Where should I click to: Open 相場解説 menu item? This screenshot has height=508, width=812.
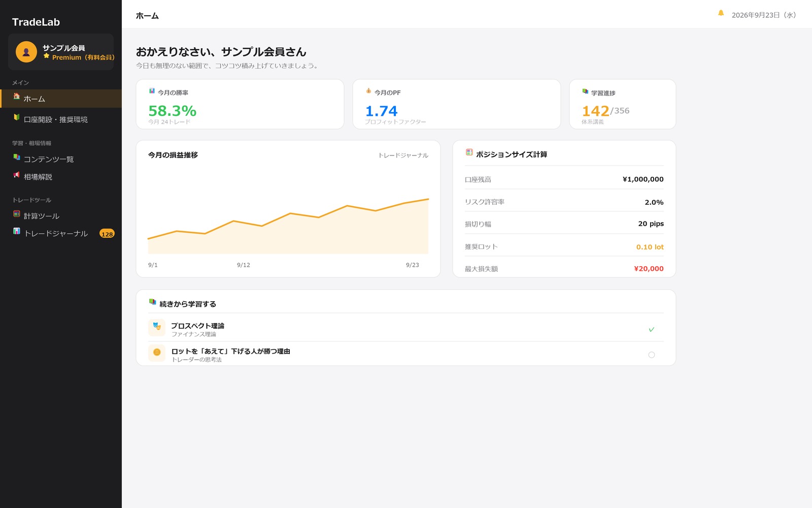point(61,177)
